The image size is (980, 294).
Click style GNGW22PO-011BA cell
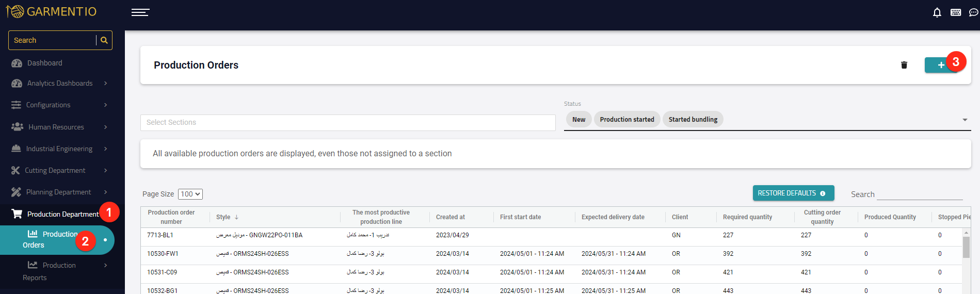(x=259, y=235)
